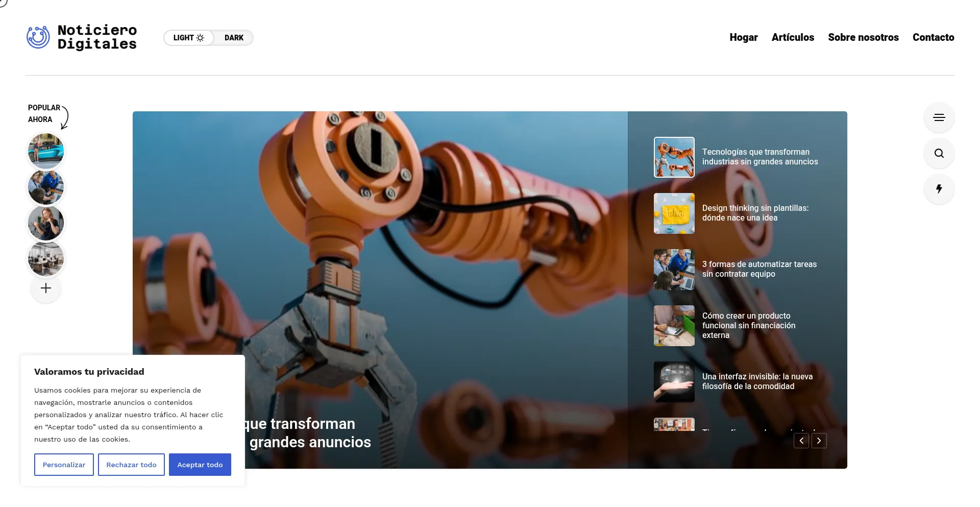
Task: Click Personalizar in the cookie banner
Action: point(64,465)
